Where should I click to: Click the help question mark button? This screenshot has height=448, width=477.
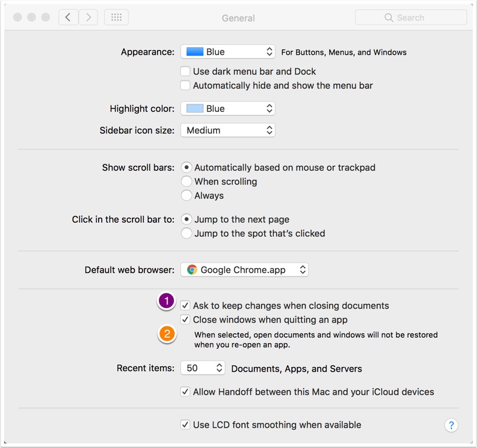pyautogui.click(x=451, y=425)
